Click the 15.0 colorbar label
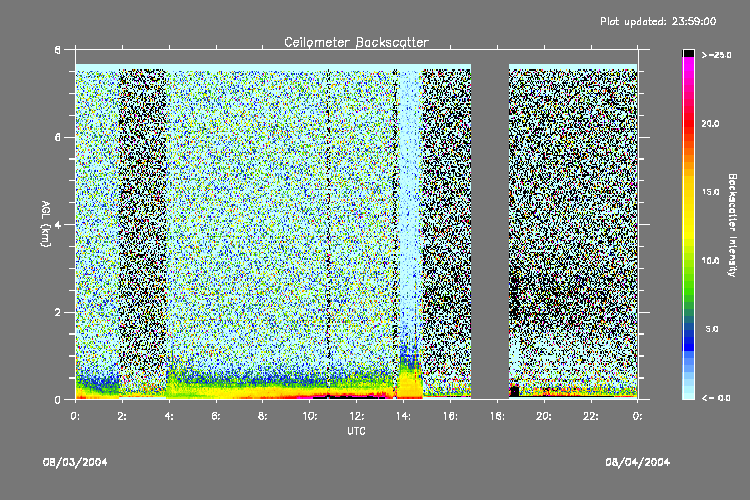 [x=710, y=192]
